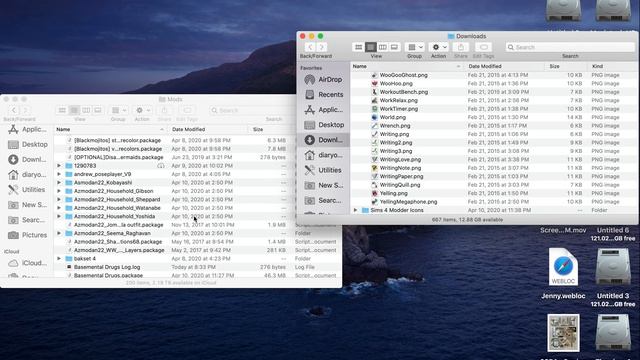Open Desktop in Mods window sidebar

pyautogui.click(x=28, y=144)
